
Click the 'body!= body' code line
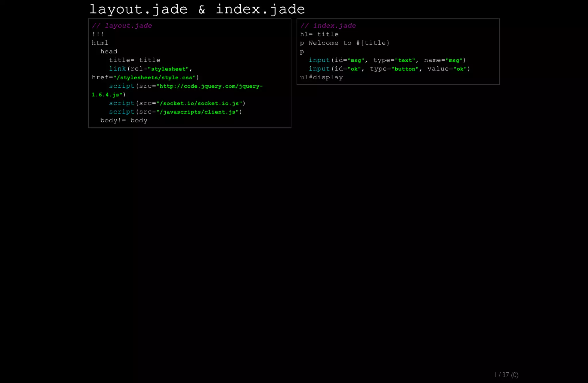pos(123,120)
